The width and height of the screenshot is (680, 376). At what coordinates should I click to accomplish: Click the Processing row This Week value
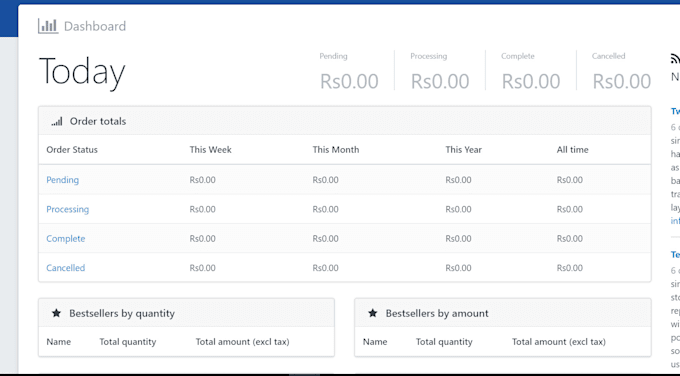click(x=203, y=209)
